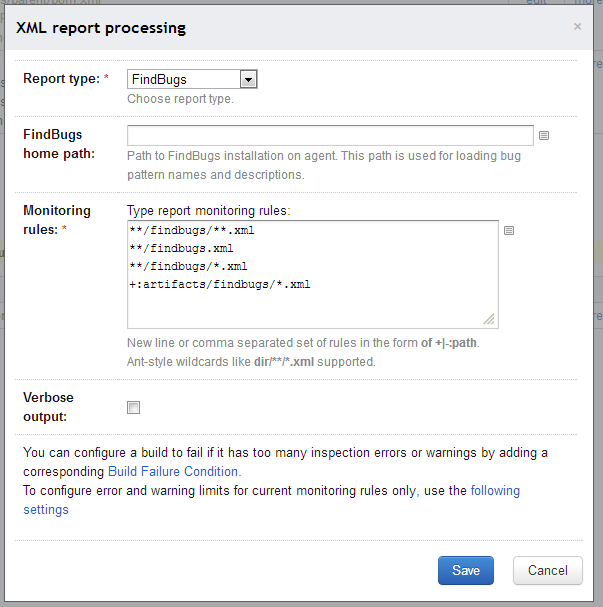Click the '**/findbugs.xml' rule line

click(182, 248)
